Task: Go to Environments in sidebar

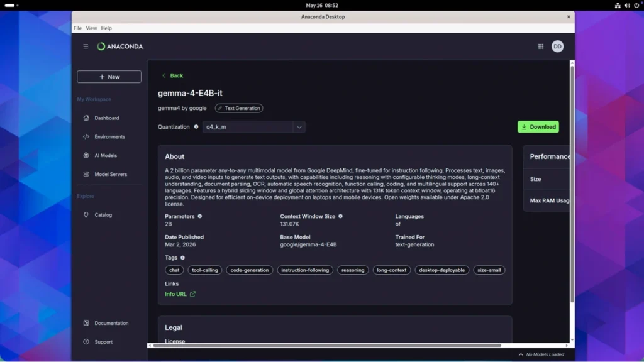Action: [x=109, y=136]
